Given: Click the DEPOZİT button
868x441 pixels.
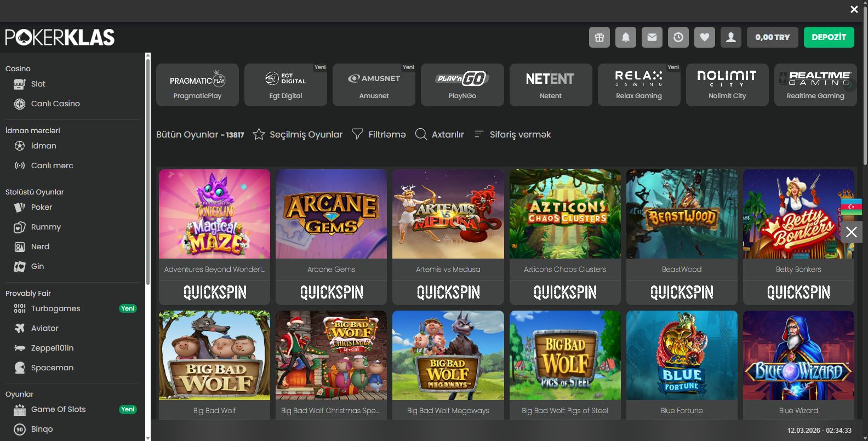Looking at the screenshot, I should 829,37.
